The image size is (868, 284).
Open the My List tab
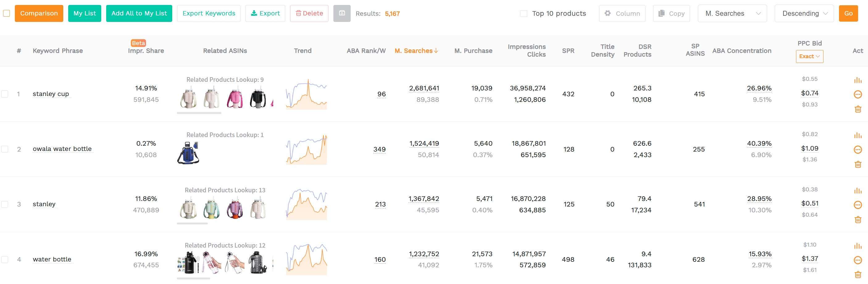pos(85,14)
